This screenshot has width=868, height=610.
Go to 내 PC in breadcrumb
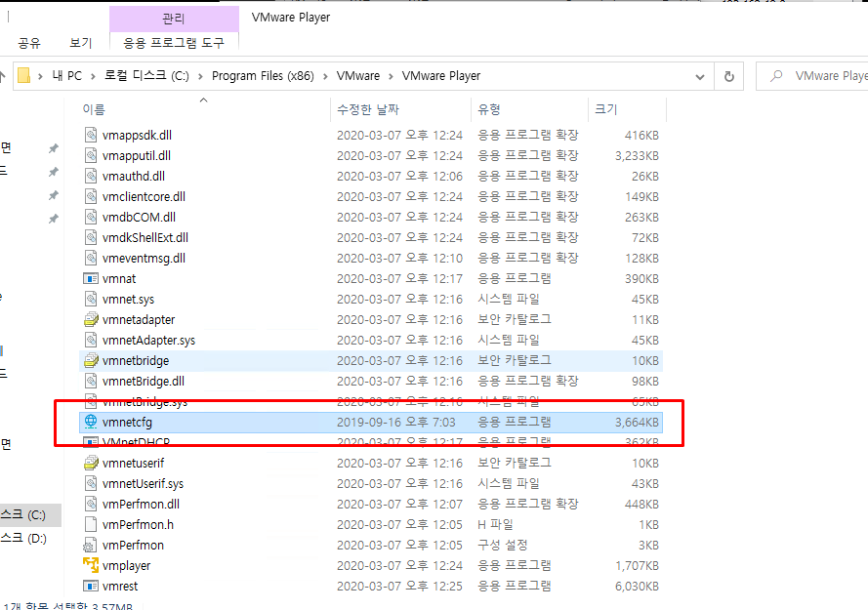(67, 76)
